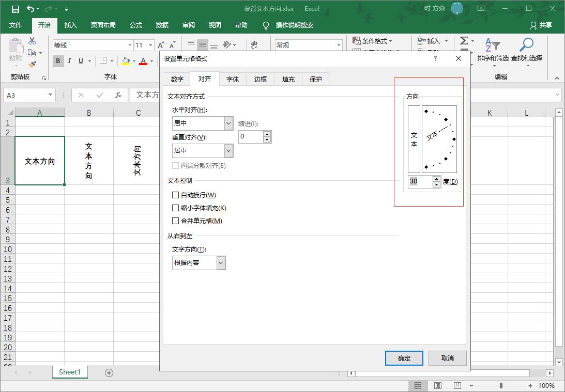
Task: Click the fill color bucket icon
Action: pos(126,61)
